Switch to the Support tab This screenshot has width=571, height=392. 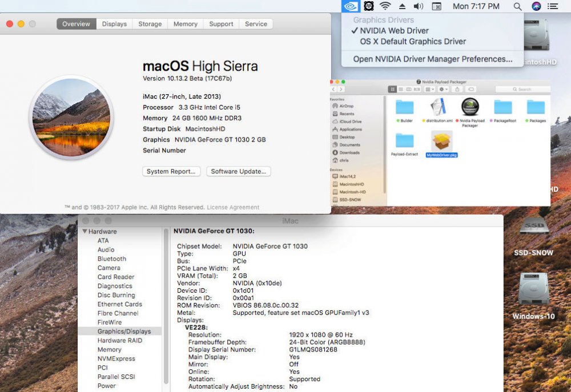click(x=221, y=24)
